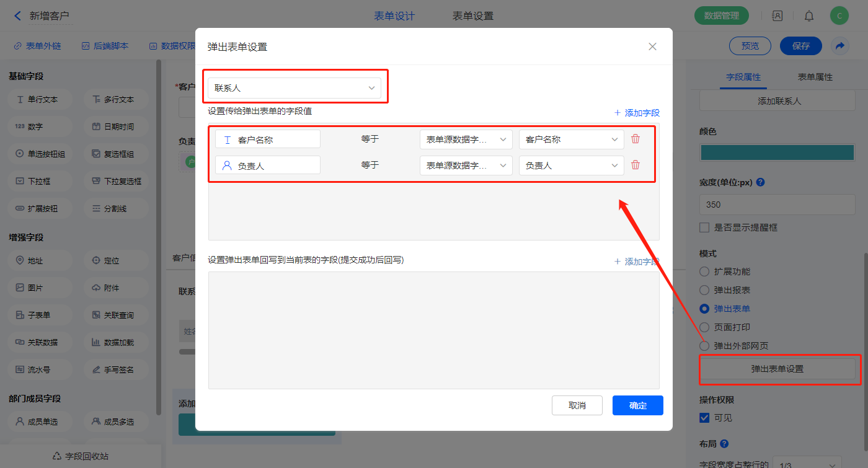Viewport: 868px width, 468px height.
Task: Enable the 是否显示提醒框 checkbox
Action: click(704, 227)
